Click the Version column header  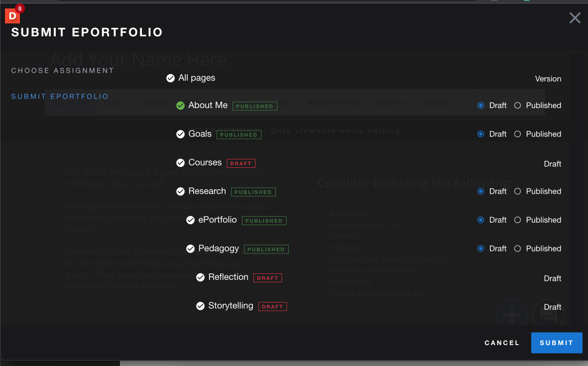click(x=548, y=79)
